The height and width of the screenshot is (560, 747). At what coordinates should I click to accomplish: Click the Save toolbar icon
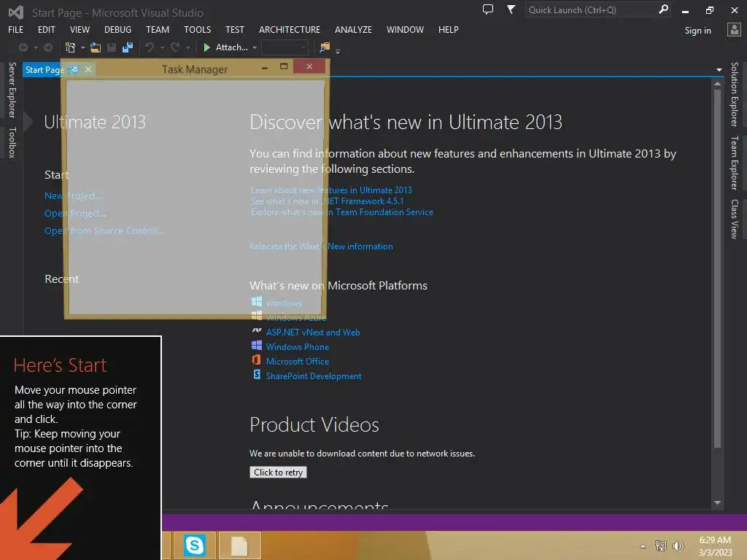[112, 47]
